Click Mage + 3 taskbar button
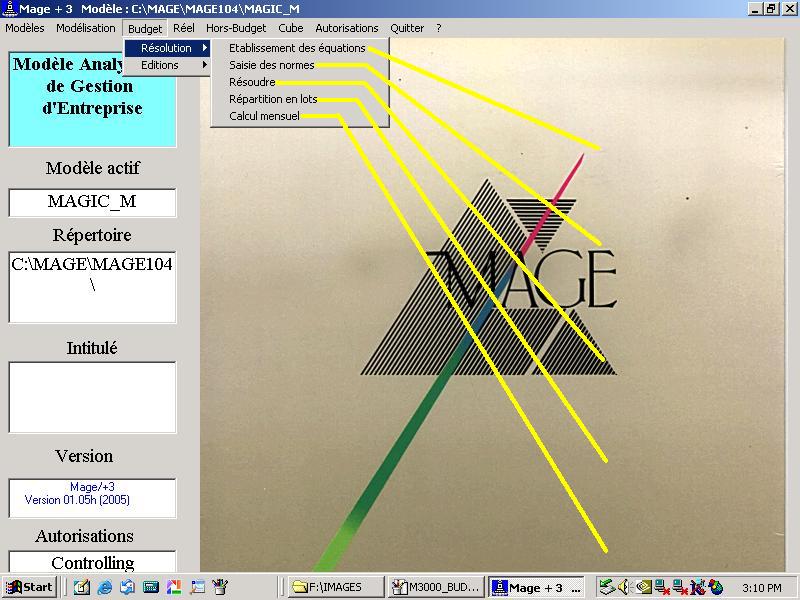Viewport: 800px width, 600px height. [536, 587]
